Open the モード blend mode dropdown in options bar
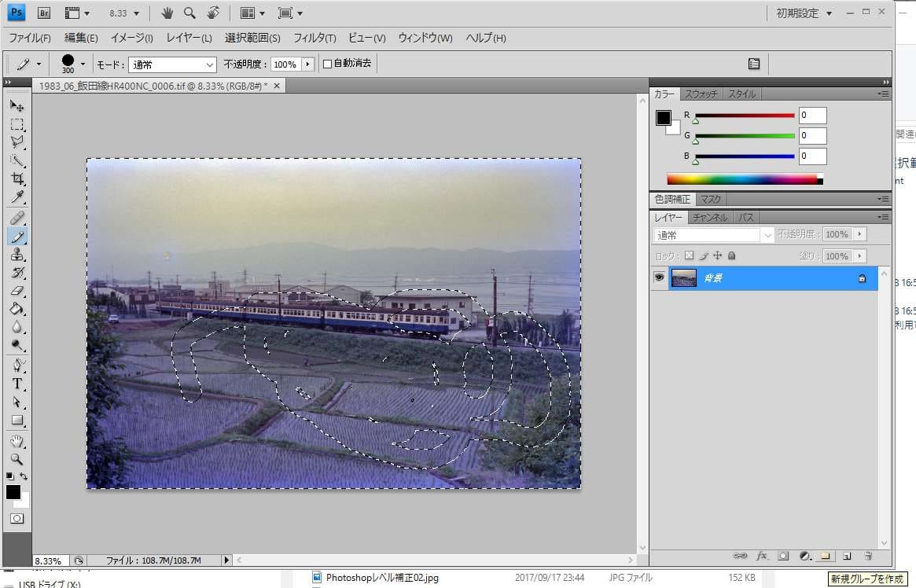Viewport: 916px width, 588px height. [172, 64]
